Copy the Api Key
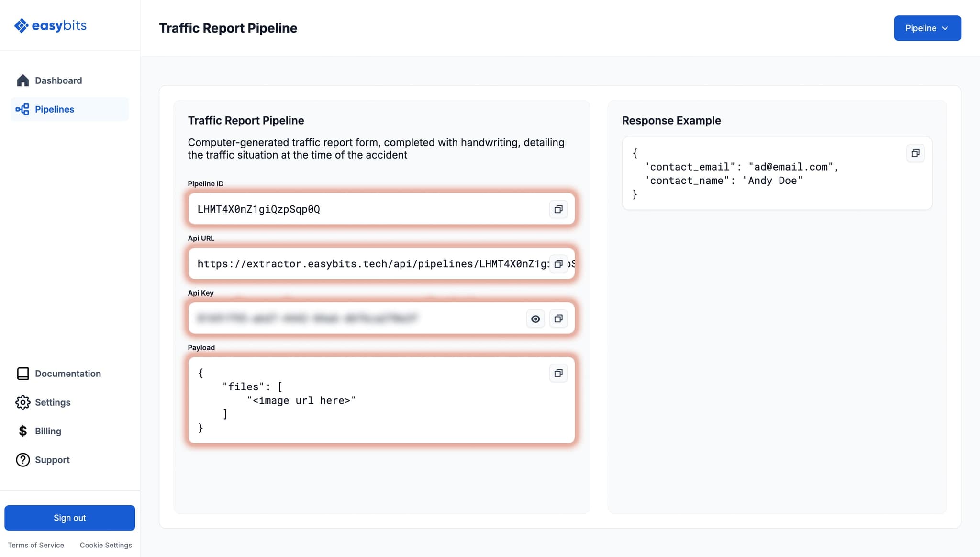This screenshot has width=980, height=557. coord(558,318)
